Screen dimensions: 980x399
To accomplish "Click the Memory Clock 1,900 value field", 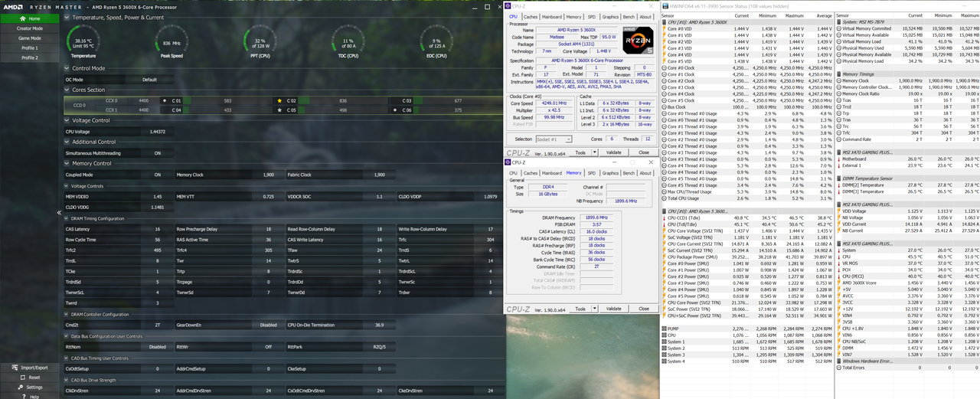I will [x=269, y=175].
